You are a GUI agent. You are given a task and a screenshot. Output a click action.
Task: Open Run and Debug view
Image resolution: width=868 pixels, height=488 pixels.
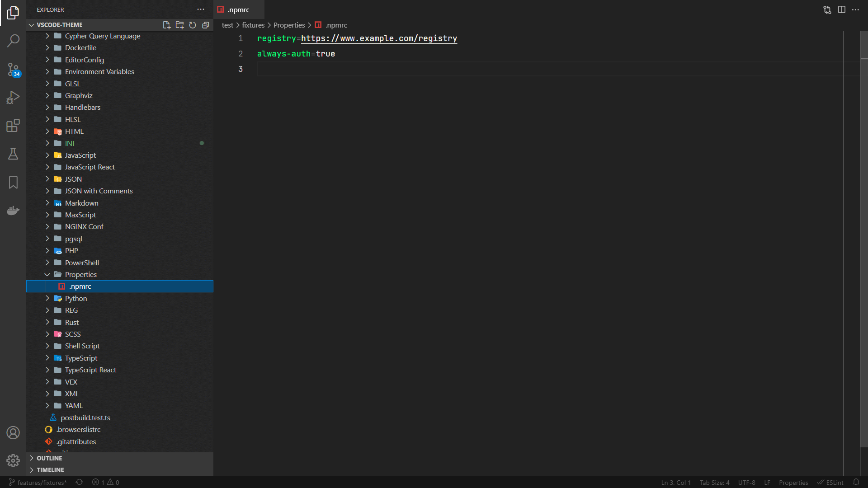tap(13, 98)
